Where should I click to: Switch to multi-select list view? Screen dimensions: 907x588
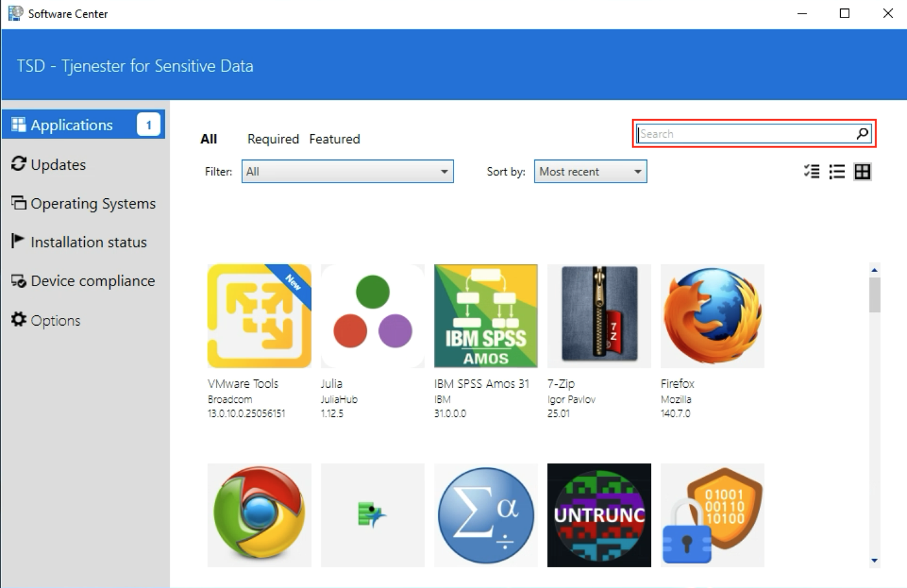tap(811, 172)
